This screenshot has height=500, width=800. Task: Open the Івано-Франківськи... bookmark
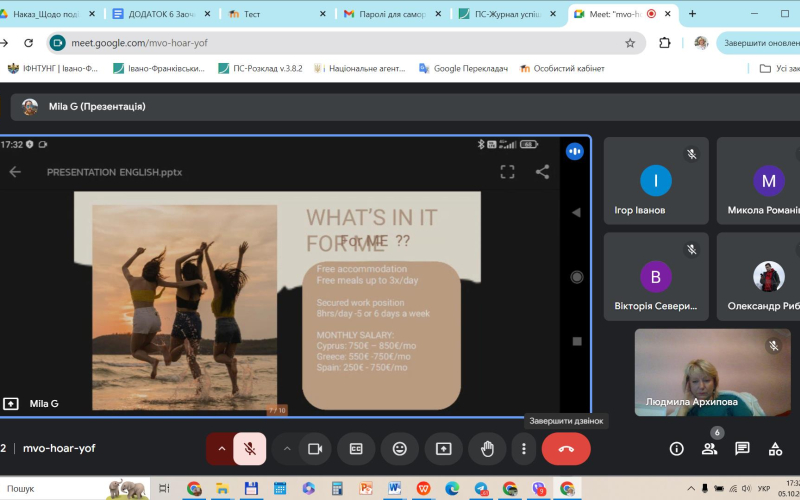159,68
